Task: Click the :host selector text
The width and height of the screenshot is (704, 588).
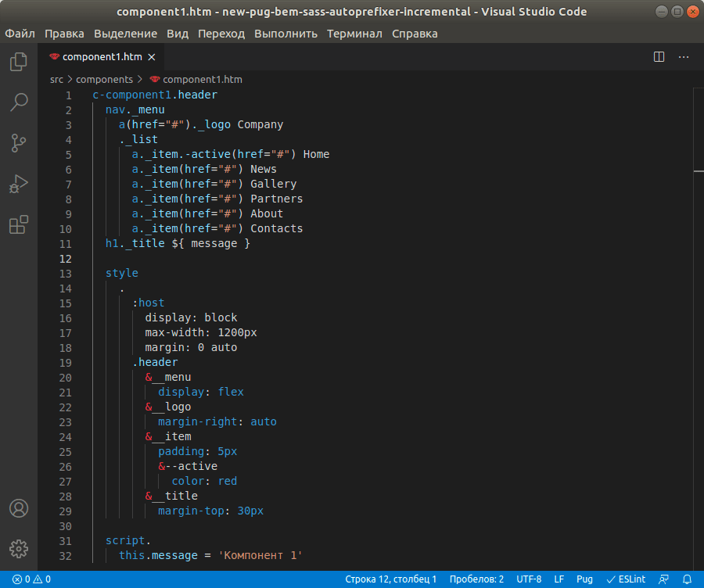Action: tap(149, 303)
